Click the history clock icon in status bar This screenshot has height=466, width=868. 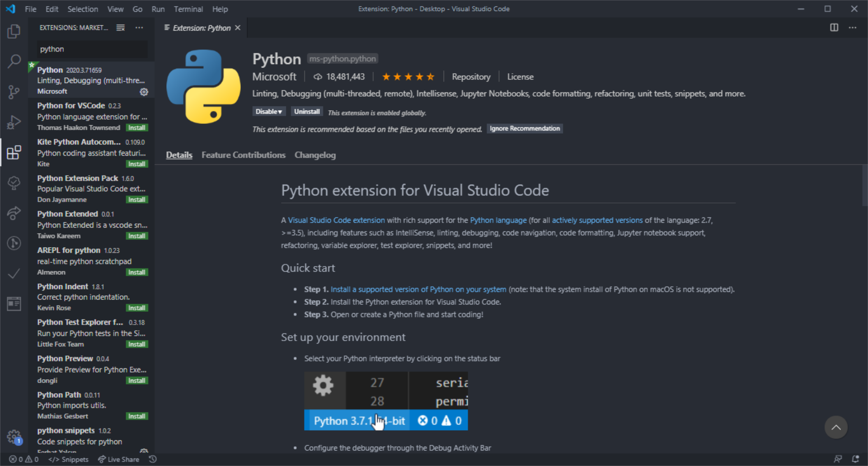click(x=153, y=459)
